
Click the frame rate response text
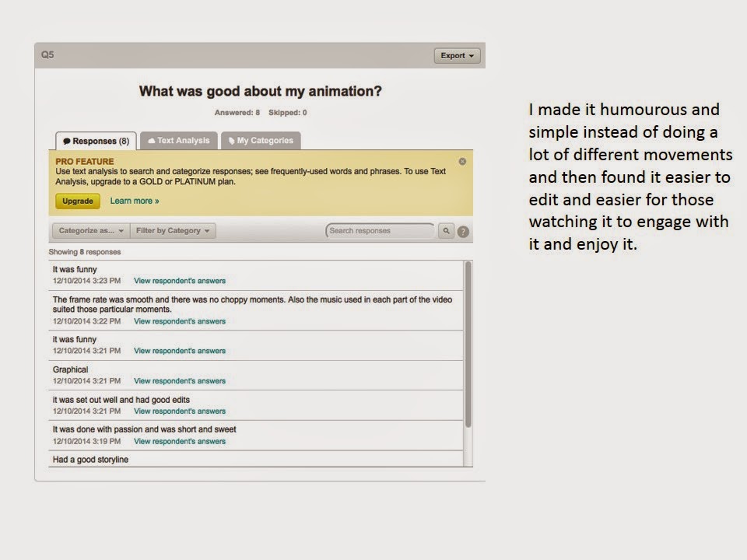pos(252,304)
